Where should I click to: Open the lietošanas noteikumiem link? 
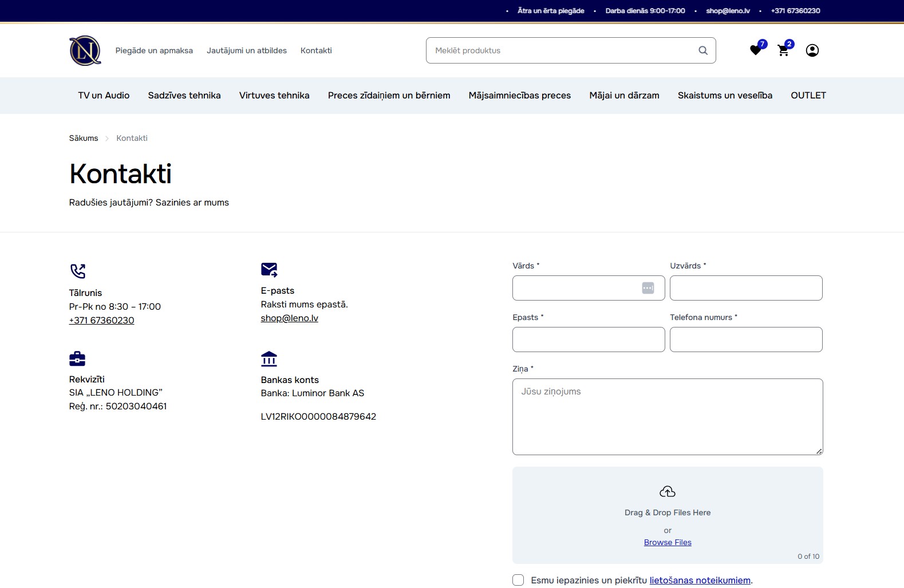700,580
